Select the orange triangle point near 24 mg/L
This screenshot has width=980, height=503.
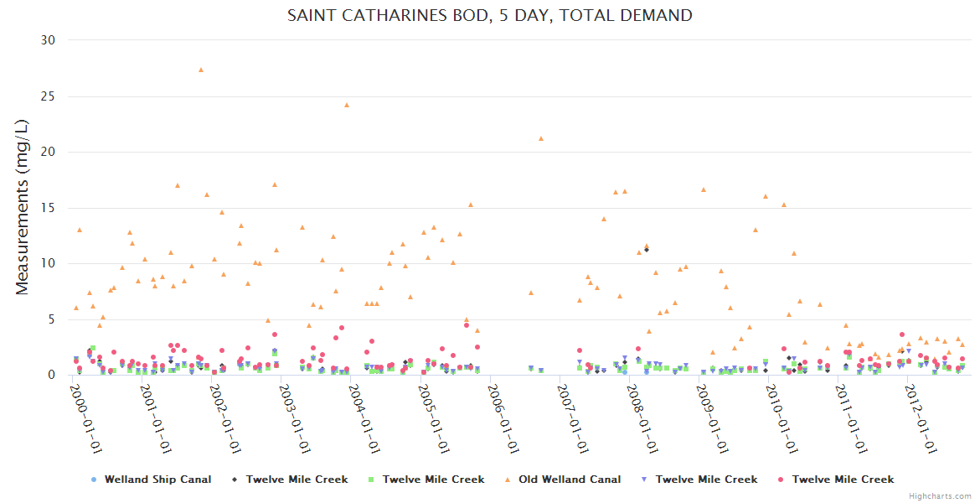[347, 105]
